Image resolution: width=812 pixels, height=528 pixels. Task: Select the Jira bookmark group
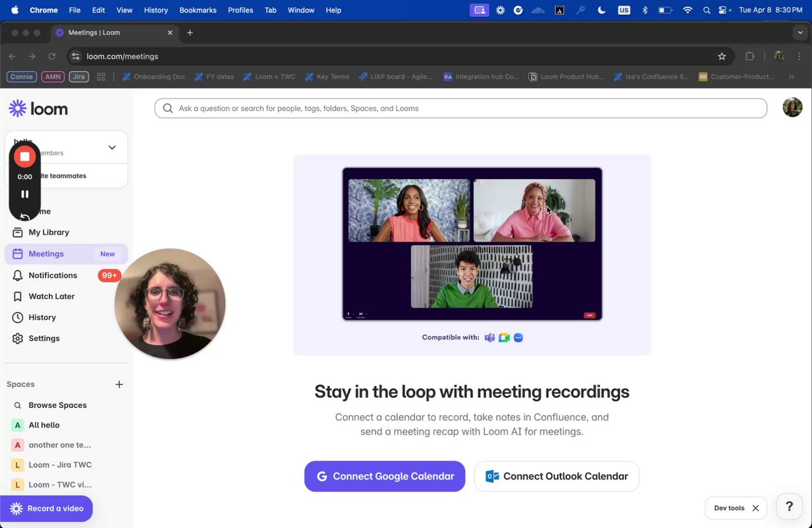point(79,77)
